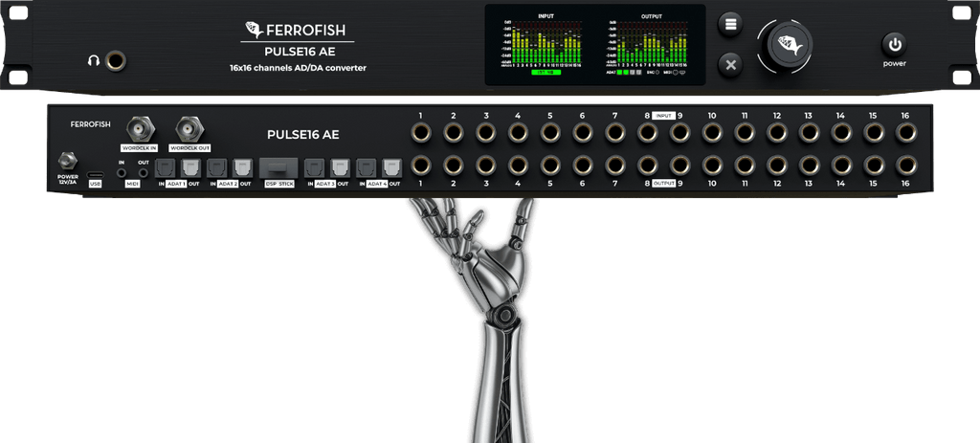Viewport: 980px width, 443px height.
Task: Click the ADAT 1 optical input port
Action: 165,167
